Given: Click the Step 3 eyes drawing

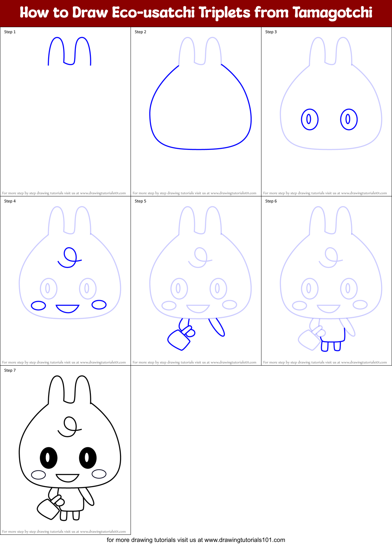Looking at the screenshot, I should click(329, 119).
